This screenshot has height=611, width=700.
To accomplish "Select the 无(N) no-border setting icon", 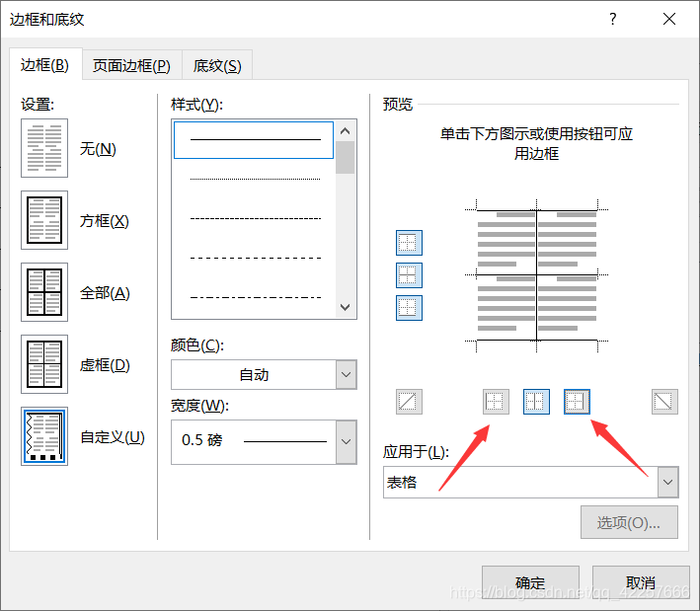I will [x=44, y=148].
